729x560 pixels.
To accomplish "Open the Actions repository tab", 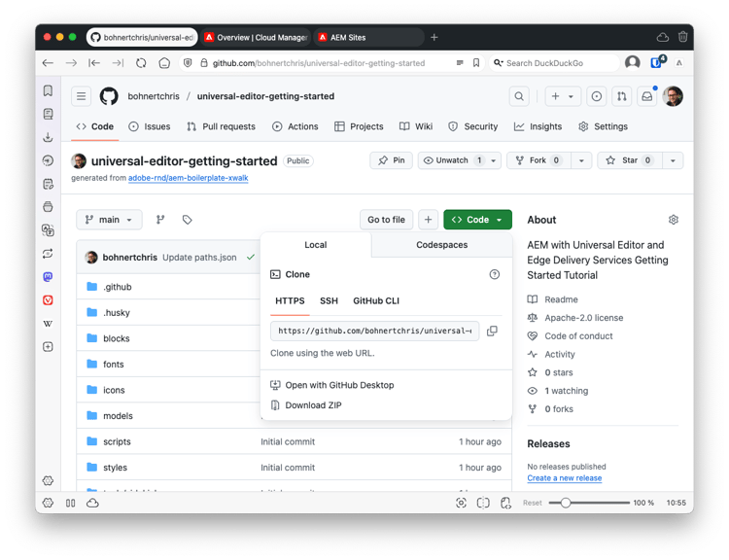I will [295, 126].
